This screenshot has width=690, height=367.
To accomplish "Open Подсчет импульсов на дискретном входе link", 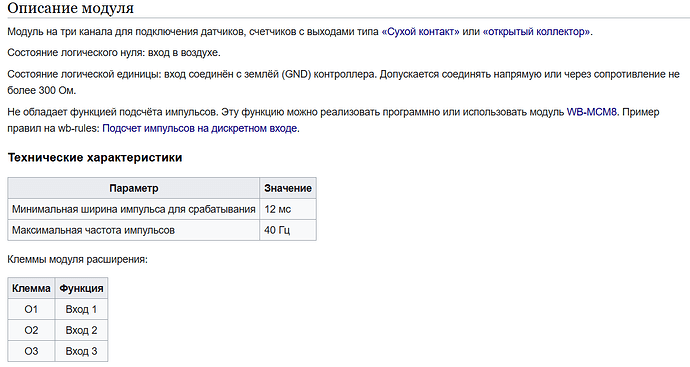I will pos(200,128).
